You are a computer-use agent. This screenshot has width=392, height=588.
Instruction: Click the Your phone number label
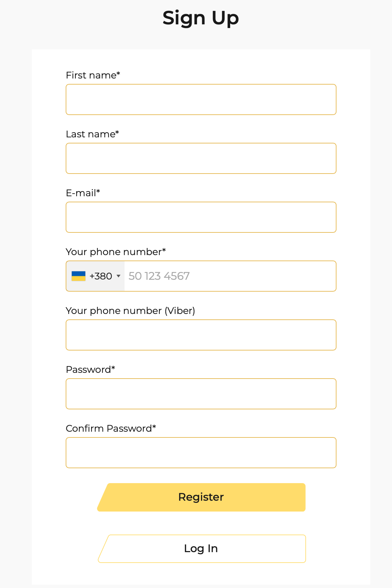(116, 252)
